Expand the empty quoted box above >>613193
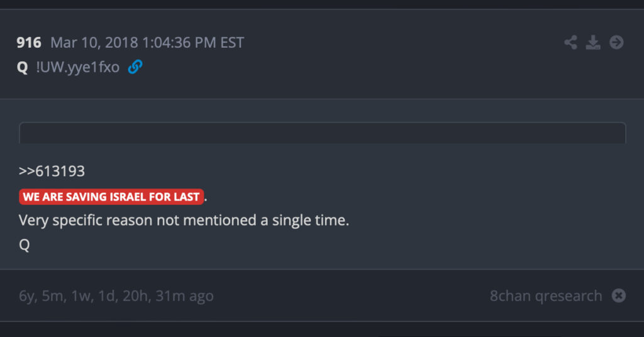The height and width of the screenshot is (337, 644). 322,133
